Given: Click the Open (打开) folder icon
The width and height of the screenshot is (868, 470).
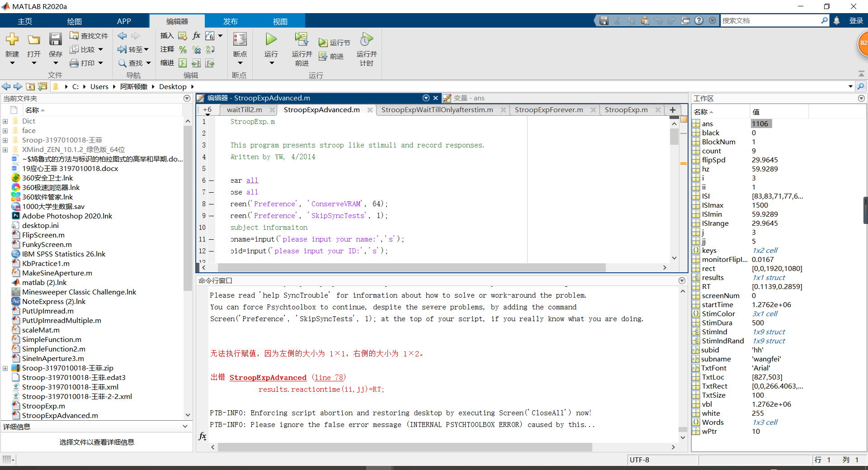Looking at the screenshot, I should 33,39.
